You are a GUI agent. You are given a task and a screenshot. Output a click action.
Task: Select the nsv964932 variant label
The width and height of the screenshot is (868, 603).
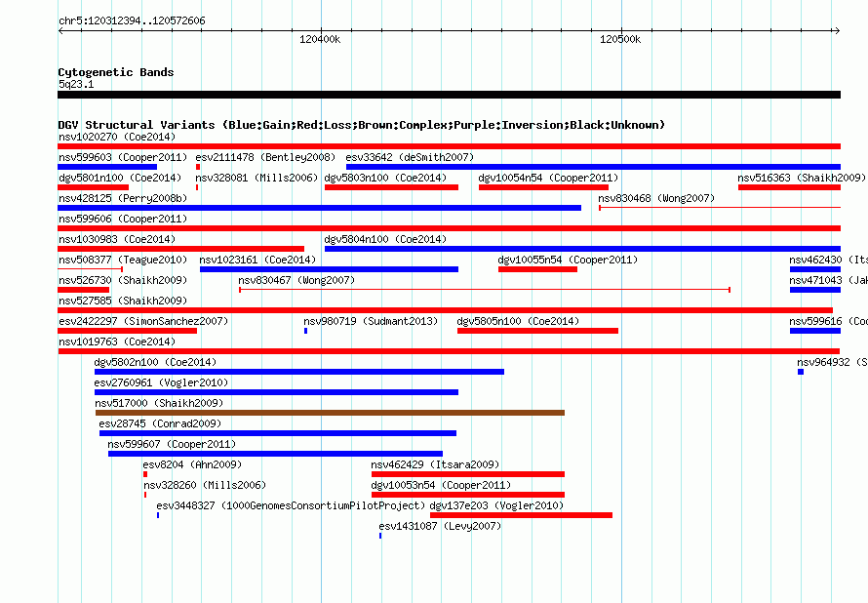pos(832,362)
